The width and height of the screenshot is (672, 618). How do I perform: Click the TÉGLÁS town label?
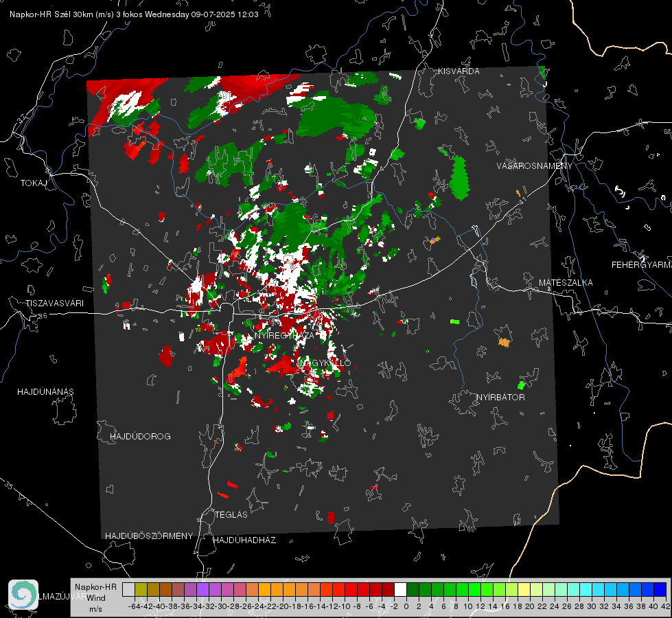(231, 514)
